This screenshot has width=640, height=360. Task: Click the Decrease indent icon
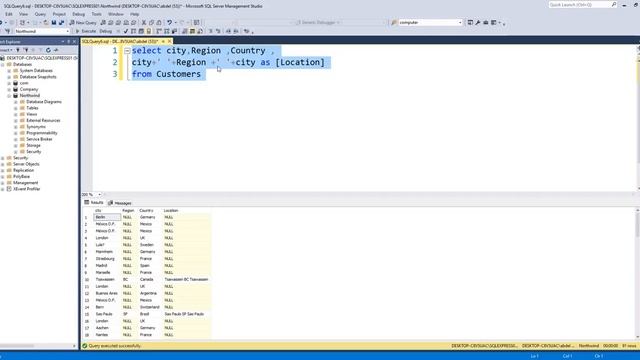[x=228, y=31]
